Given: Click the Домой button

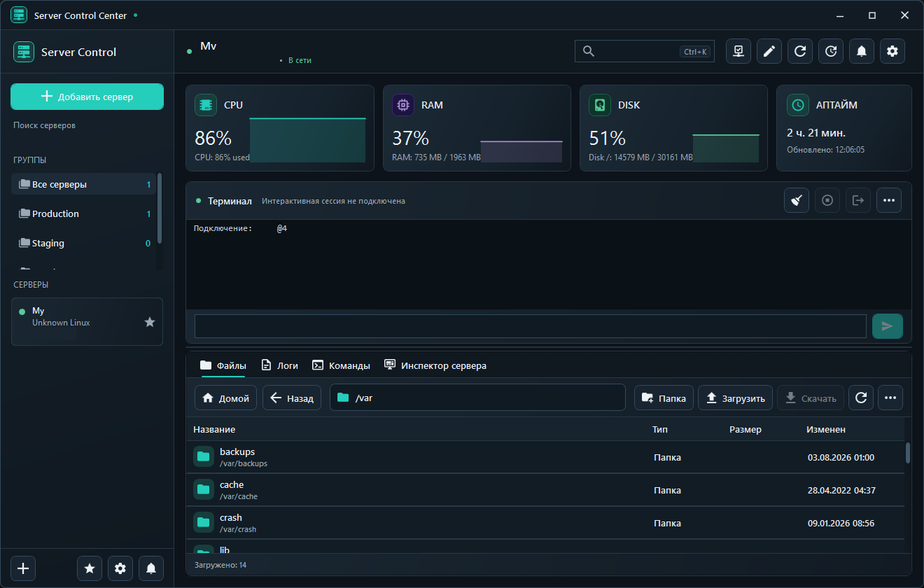Looking at the screenshot, I should 226,398.
